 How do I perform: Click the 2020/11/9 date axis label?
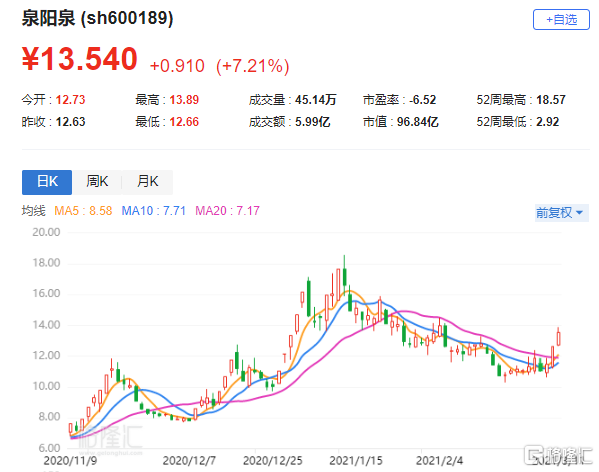pyautogui.click(x=70, y=461)
